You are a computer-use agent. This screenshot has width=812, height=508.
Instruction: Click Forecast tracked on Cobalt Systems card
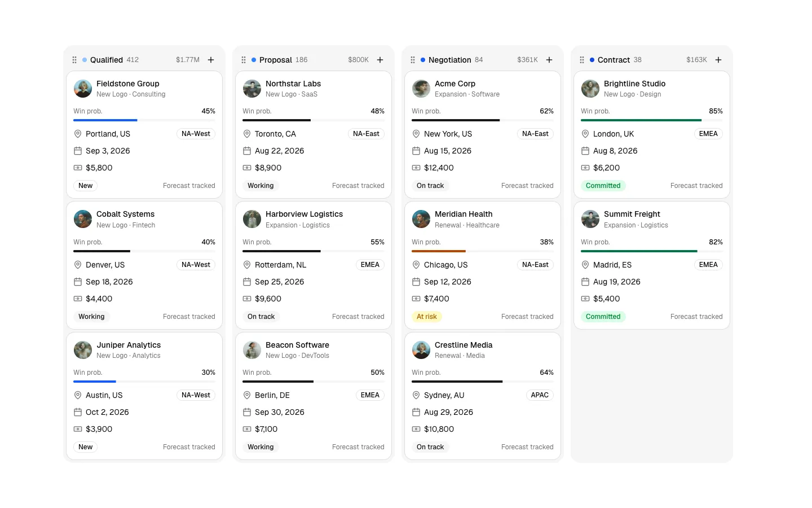(x=189, y=317)
